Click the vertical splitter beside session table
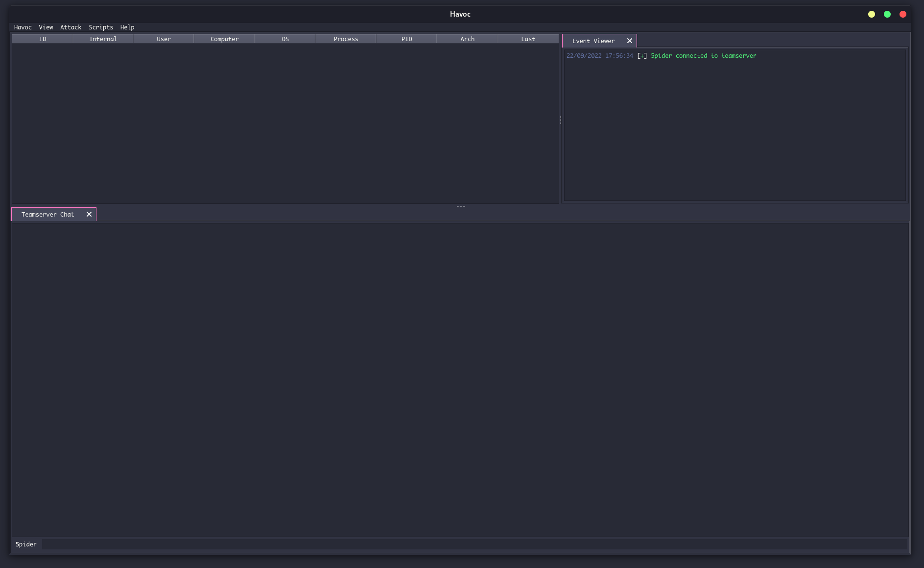 [561, 120]
